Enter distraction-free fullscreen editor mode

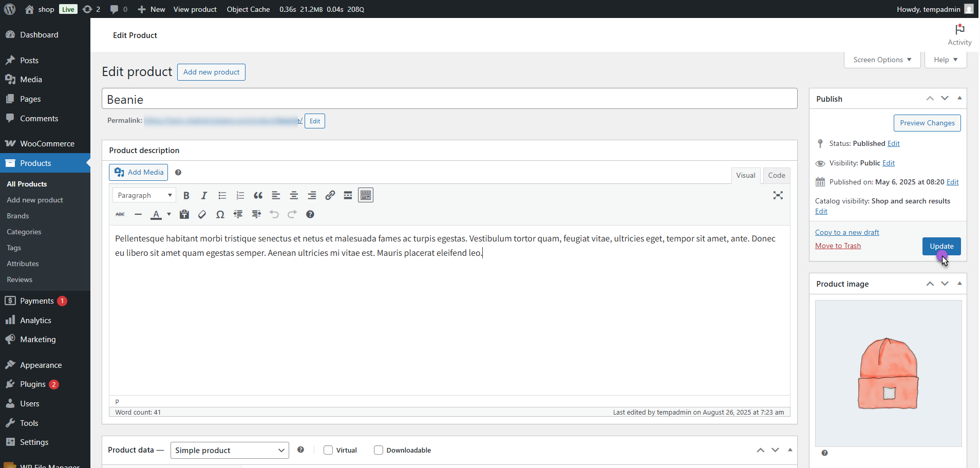click(x=778, y=196)
